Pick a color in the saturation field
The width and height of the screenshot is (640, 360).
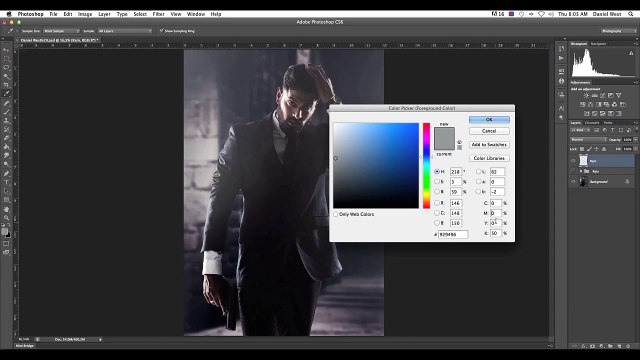pos(376,165)
